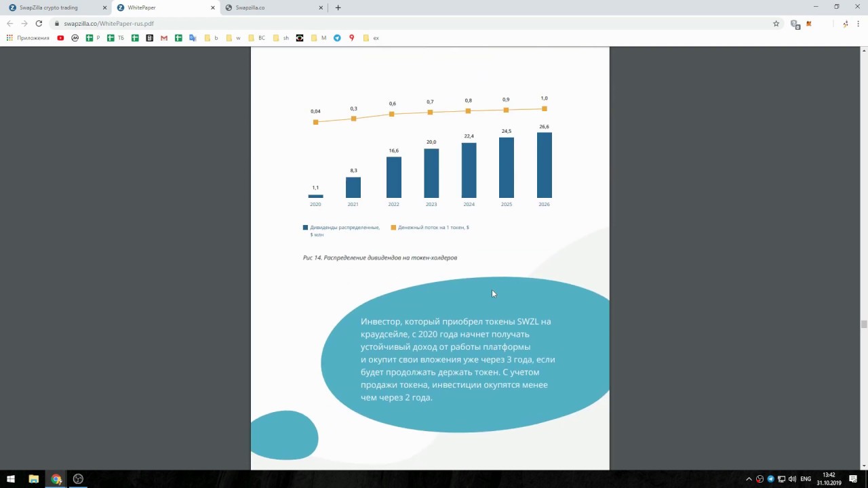Image resolution: width=868 pixels, height=488 pixels.
Task: Click orange legend swatch for Денежный поток
Action: point(393,228)
